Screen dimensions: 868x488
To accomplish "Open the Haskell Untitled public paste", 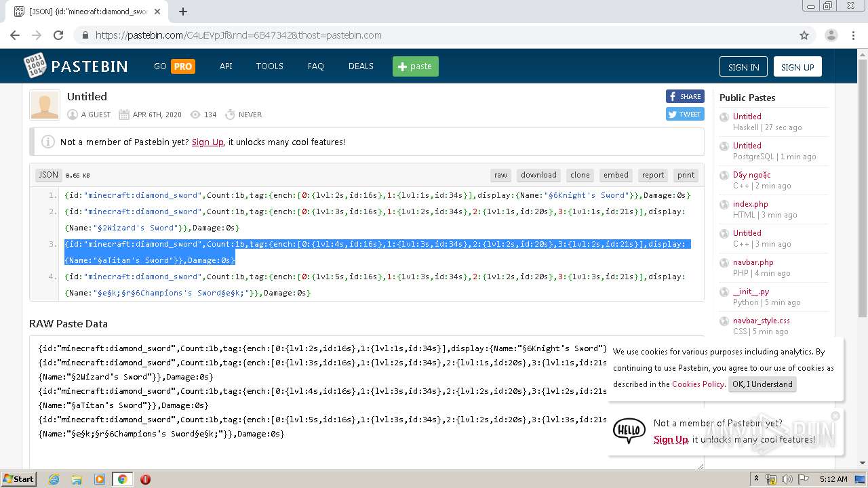I will click(747, 117).
